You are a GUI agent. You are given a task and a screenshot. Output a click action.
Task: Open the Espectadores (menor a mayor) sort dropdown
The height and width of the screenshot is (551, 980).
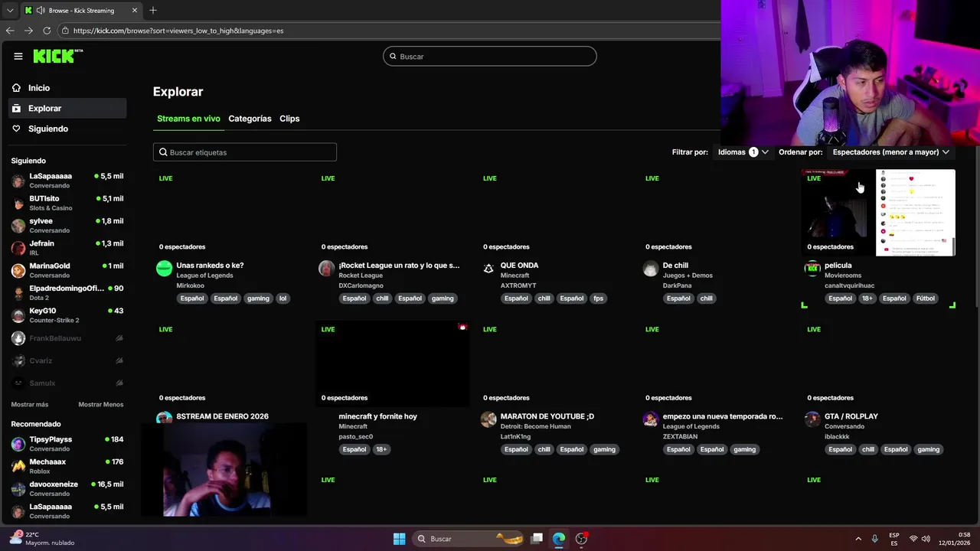(890, 152)
